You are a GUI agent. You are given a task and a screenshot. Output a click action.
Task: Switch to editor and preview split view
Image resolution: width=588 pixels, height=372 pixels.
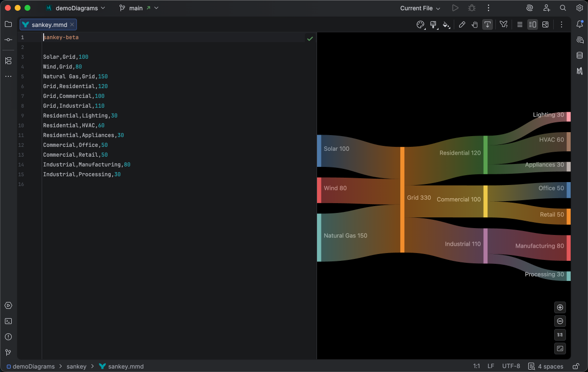click(533, 24)
